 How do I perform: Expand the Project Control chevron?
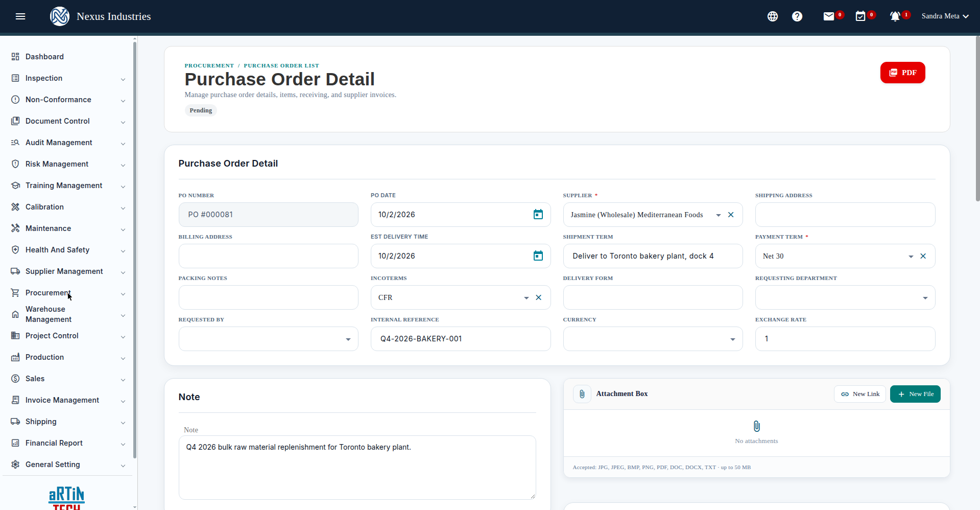(123, 337)
